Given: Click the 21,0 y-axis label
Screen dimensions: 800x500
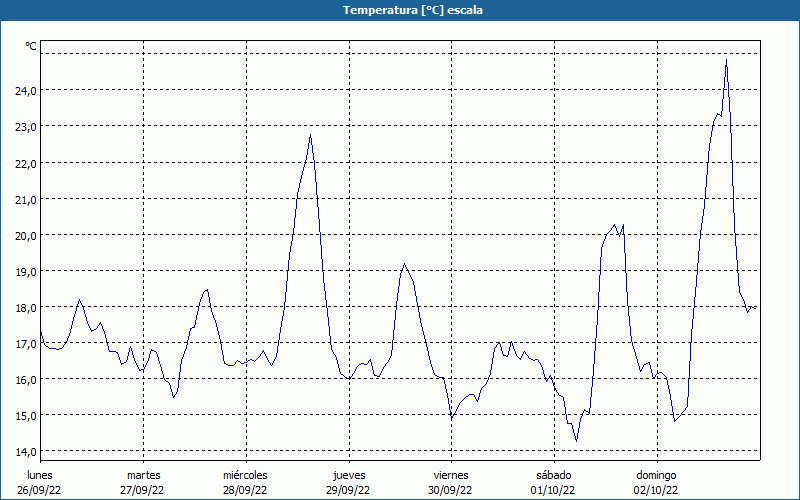Looking at the screenshot, I should 26,200.
